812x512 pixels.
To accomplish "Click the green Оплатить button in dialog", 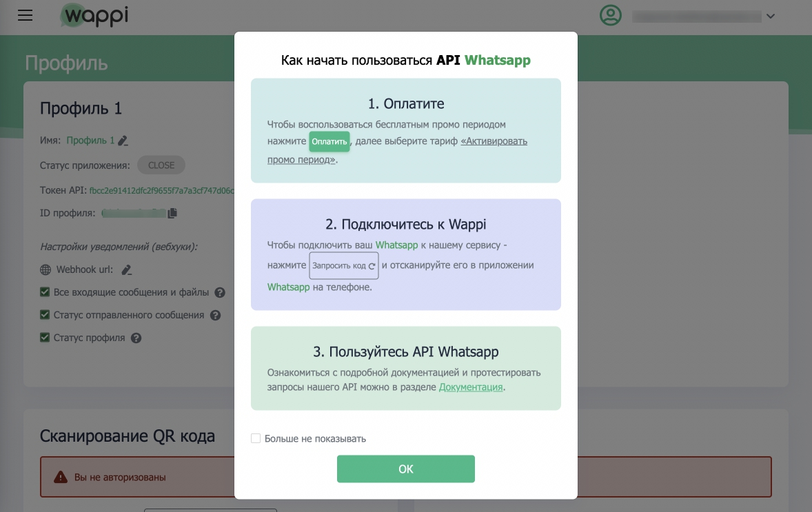I will 329,141.
